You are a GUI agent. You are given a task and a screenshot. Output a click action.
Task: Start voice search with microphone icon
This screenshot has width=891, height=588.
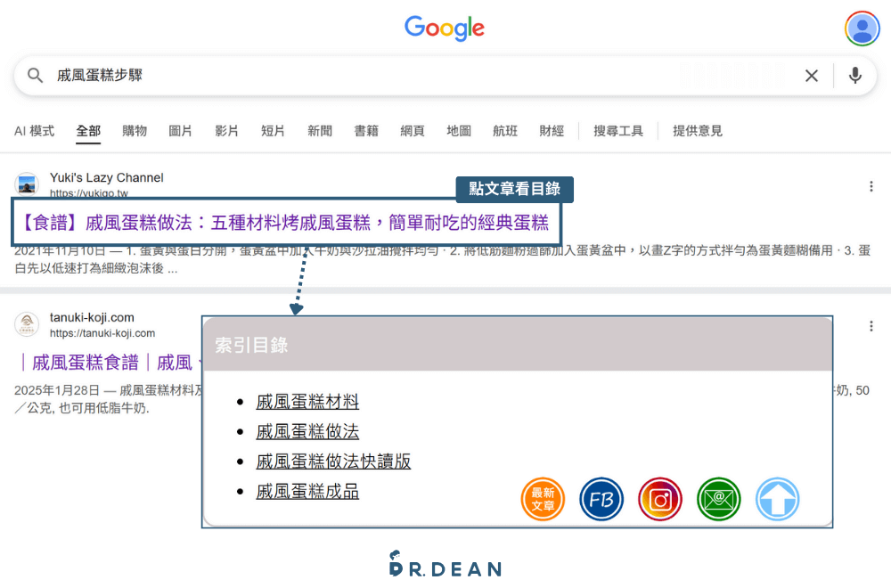click(x=854, y=75)
